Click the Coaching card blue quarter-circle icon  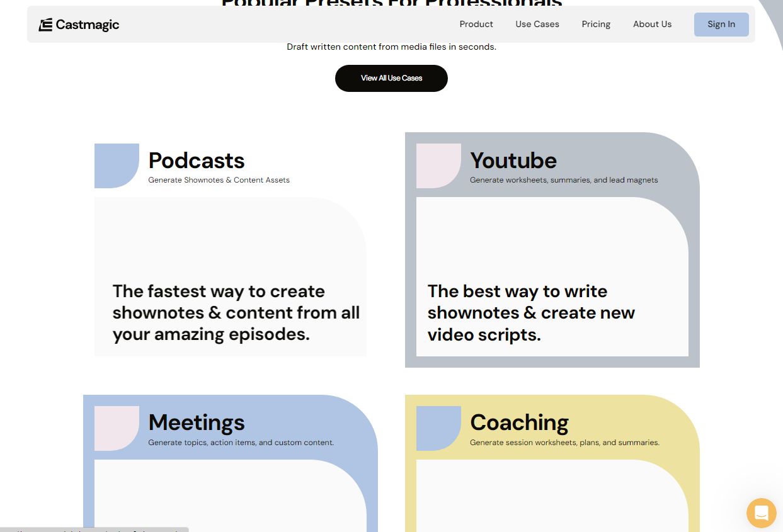(x=438, y=428)
